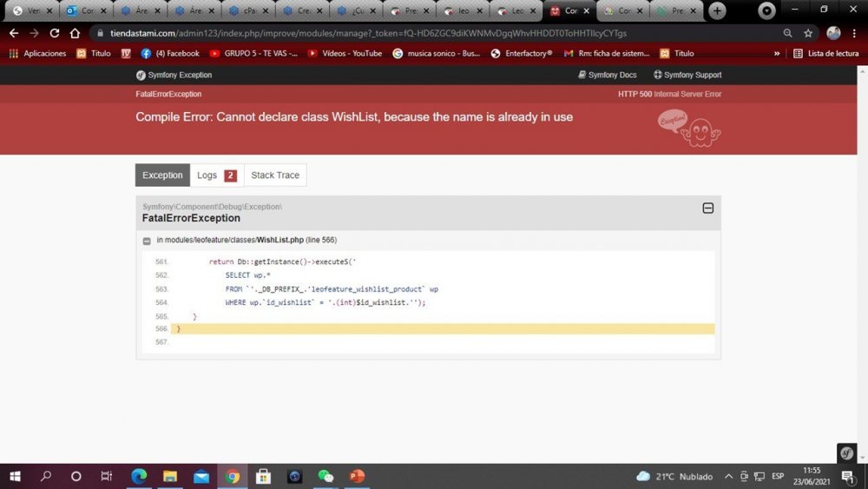
Task: Collapse the FatalErrorException block with minus icon
Action: 707,208
